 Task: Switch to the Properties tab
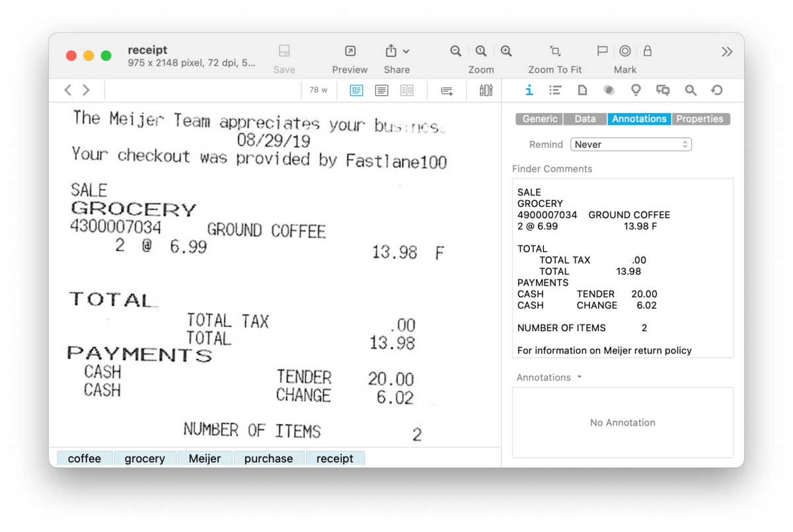coord(700,119)
